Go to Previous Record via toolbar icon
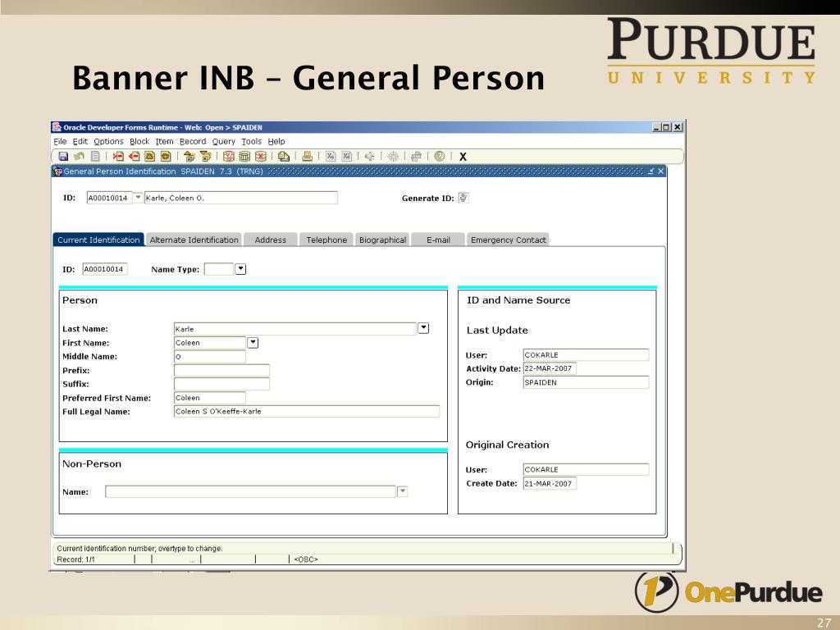The height and width of the screenshot is (630, 840). [x=150, y=157]
